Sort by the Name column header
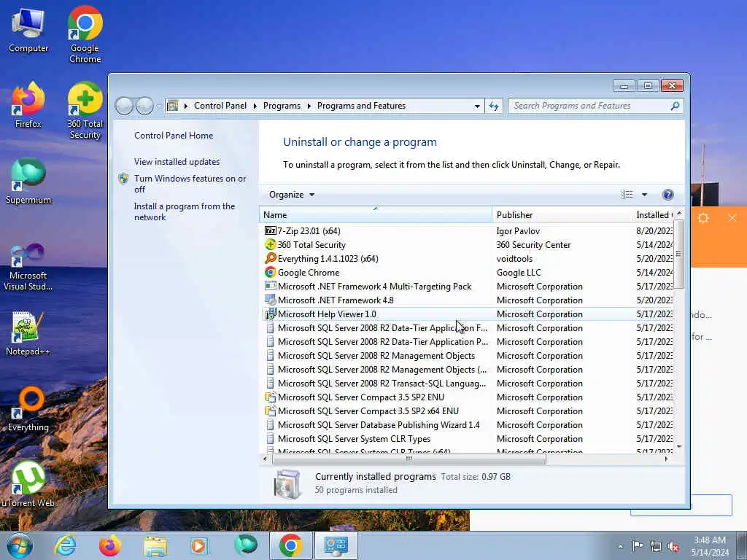The image size is (747, 560). tap(376, 215)
